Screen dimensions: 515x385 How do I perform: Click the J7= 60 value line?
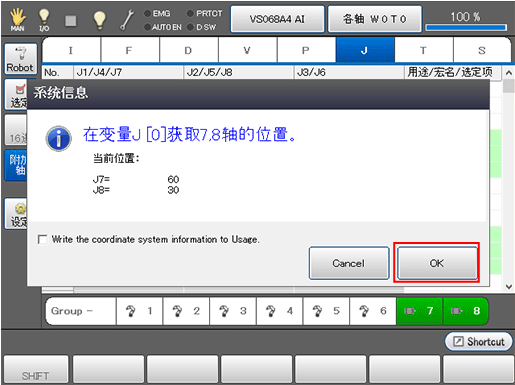click(x=136, y=179)
